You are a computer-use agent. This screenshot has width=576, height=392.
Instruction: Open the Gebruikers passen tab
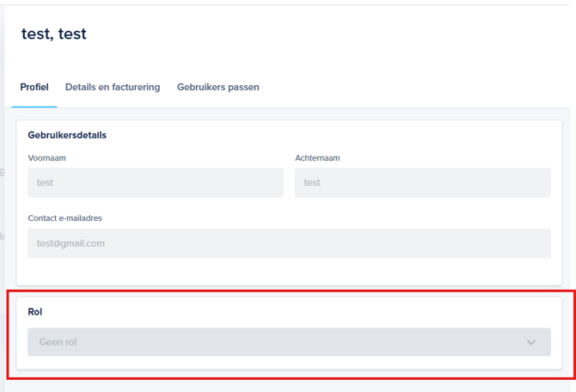click(x=218, y=87)
